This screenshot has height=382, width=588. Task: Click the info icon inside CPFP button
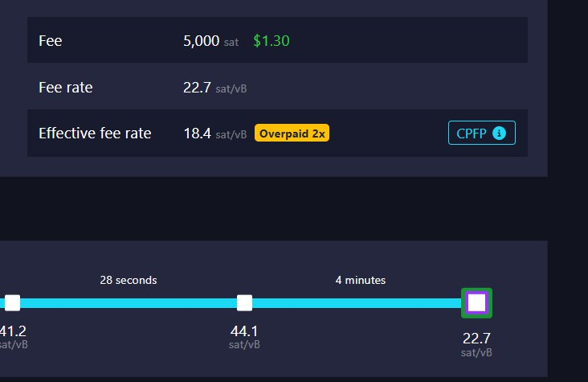499,133
